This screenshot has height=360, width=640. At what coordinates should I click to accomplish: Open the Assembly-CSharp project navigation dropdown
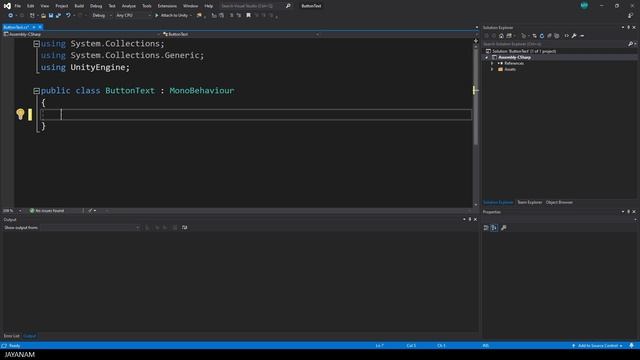coord(82,34)
